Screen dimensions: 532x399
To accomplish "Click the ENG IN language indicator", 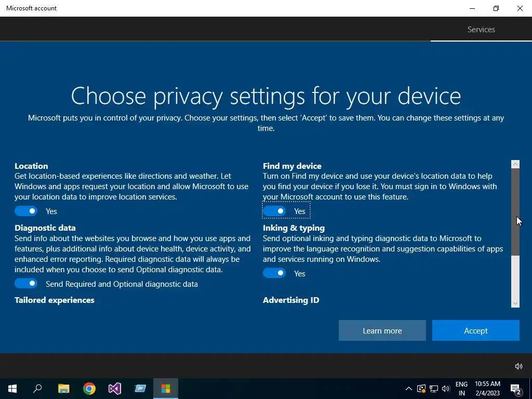I will 461,389.
